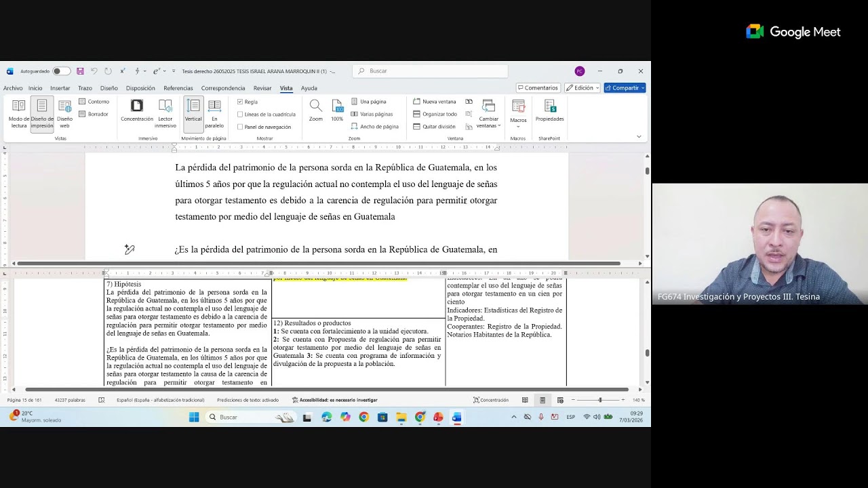Adjust the zoom slider in status bar
Viewport: 868px width, 488px height.
pos(599,400)
